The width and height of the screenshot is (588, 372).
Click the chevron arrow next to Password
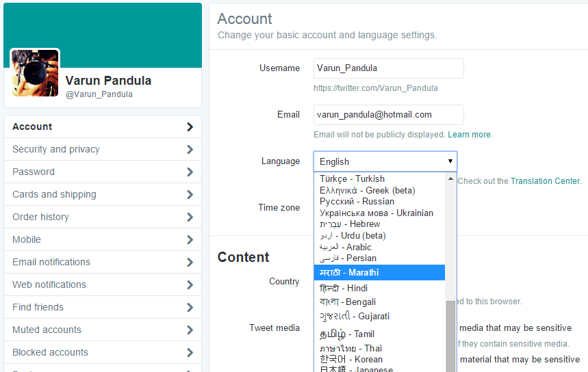tap(190, 172)
